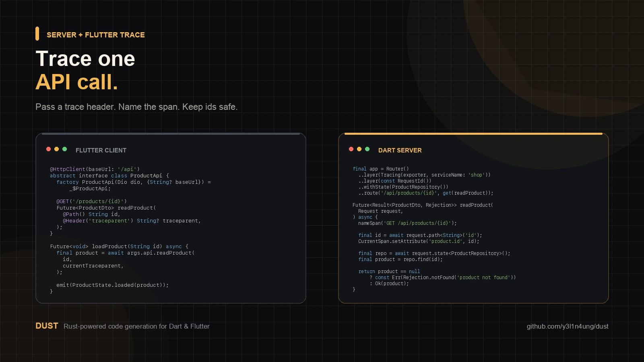This screenshot has height=362, width=644.
Task: Click the subtitle 'Pass a trace header...'
Action: [x=136, y=107]
